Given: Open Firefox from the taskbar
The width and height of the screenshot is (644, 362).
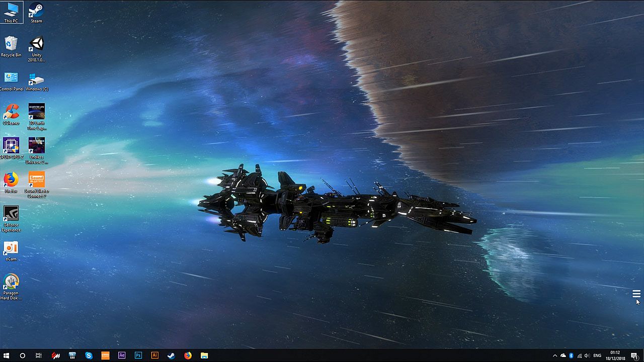Looking at the screenshot, I should 188,355.
